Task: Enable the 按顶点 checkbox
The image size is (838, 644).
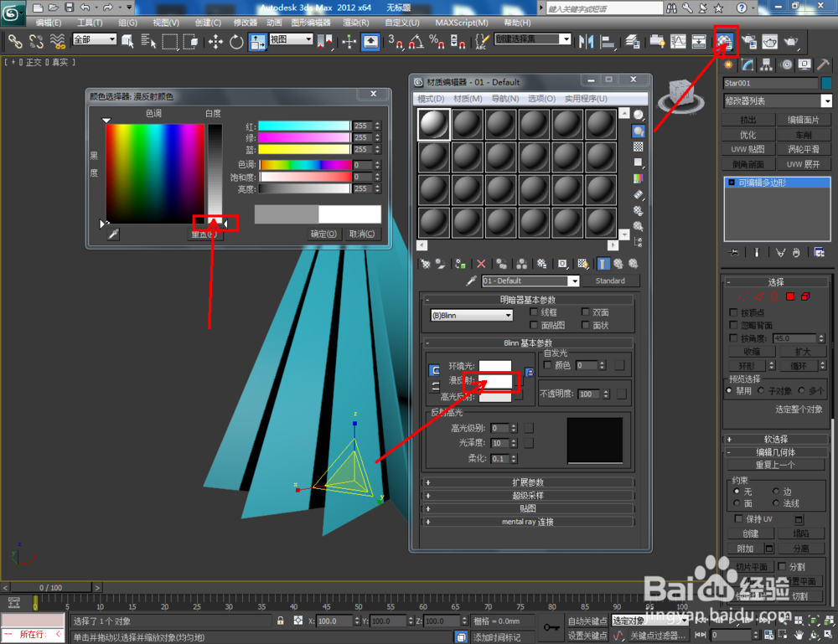Action: click(x=733, y=312)
